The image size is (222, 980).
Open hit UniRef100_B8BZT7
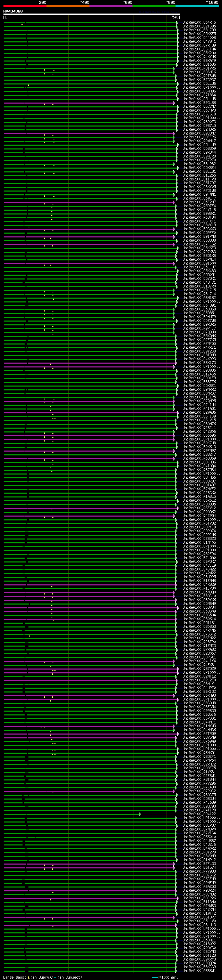tap(199, 454)
